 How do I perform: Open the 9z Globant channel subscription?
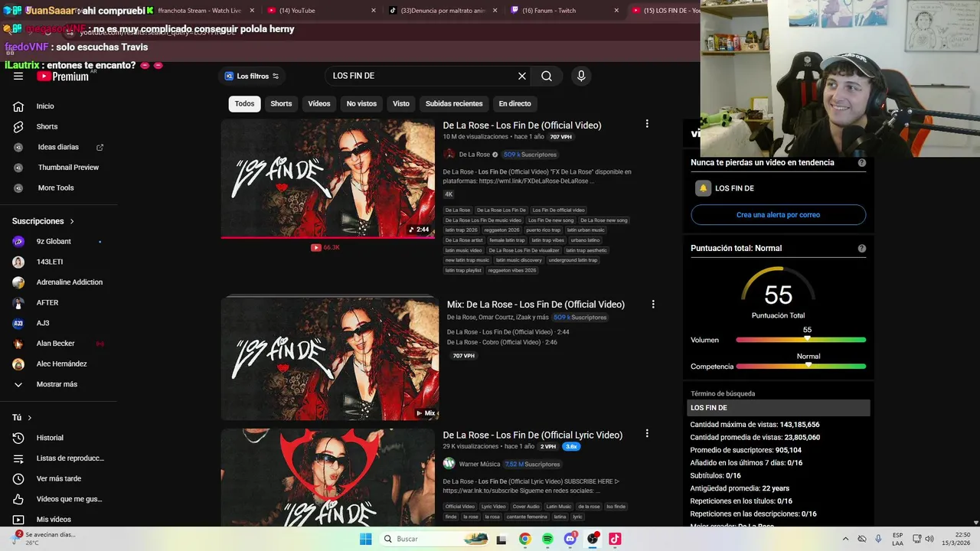[x=54, y=241]
